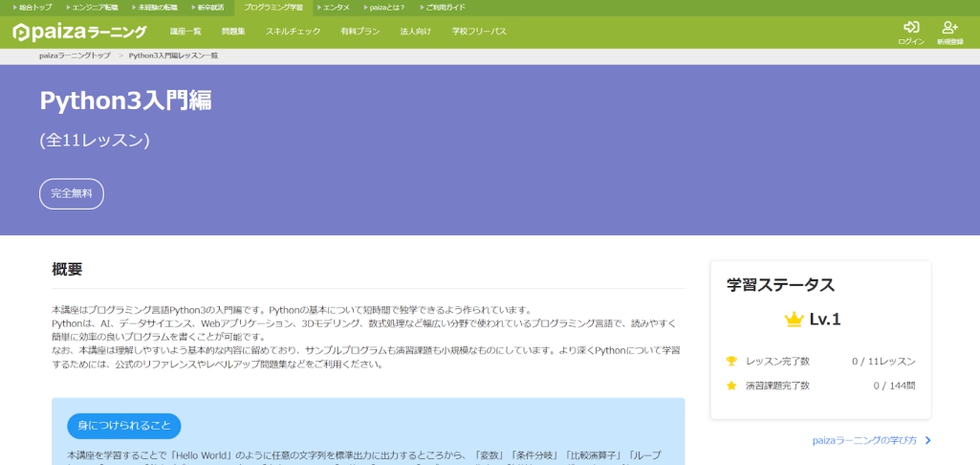Click the star icon for 演習課題完了数
980x465 pixels.
pyautogui.click(x=731, y=386)
